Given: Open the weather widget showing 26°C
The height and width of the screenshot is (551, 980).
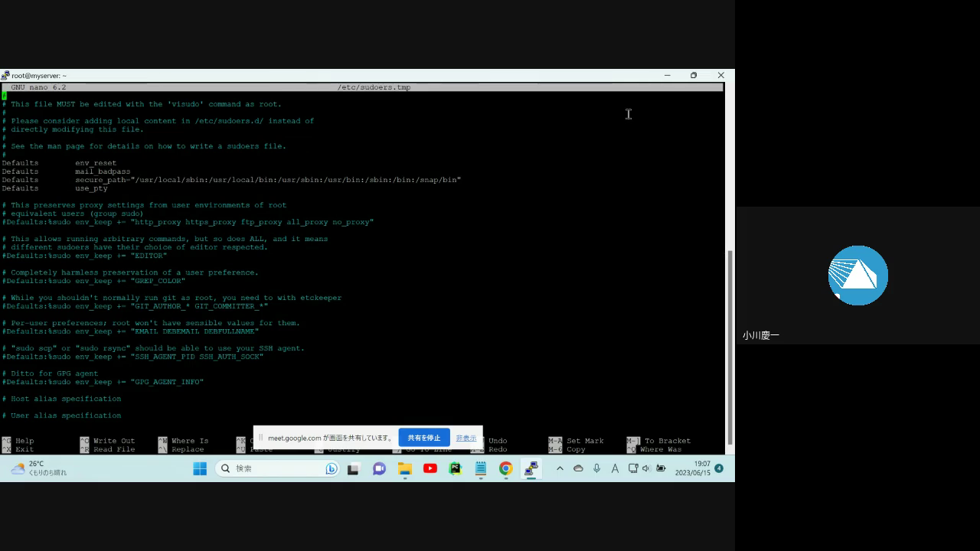Looking at the screenshot, I should point(38,468).
